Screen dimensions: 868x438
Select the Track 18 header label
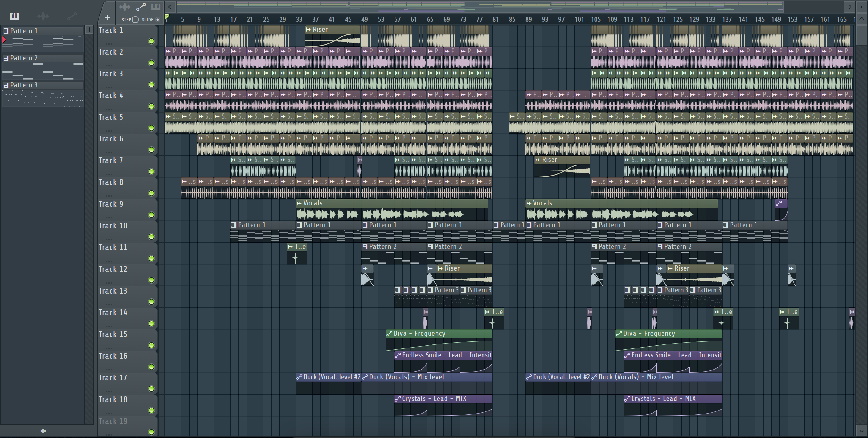(x=113, y=399)
